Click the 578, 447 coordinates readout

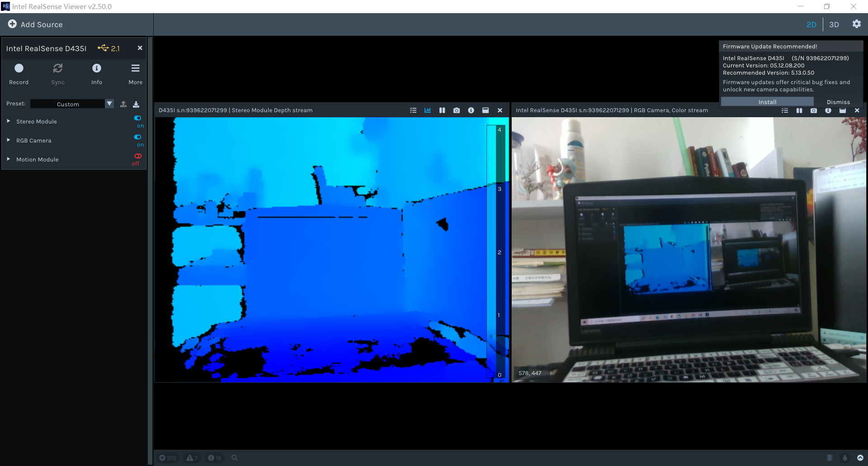530,373
